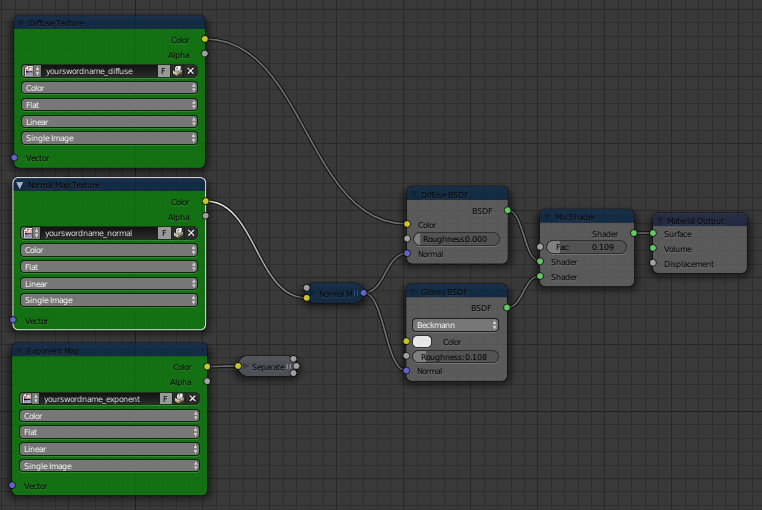Screen dimensions: 762x510
Task: Unlink yourswordname_diffuse image with X icon
Action: coord(190,71)
